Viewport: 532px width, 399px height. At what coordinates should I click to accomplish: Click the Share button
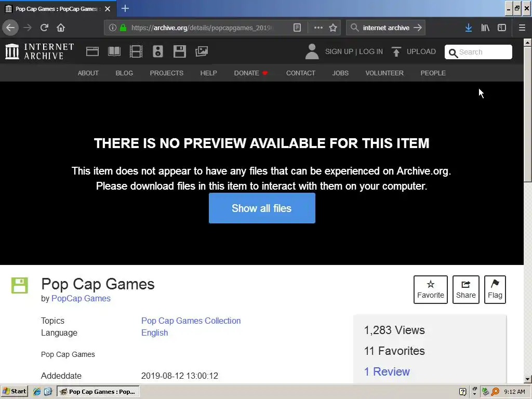[466, 289]
